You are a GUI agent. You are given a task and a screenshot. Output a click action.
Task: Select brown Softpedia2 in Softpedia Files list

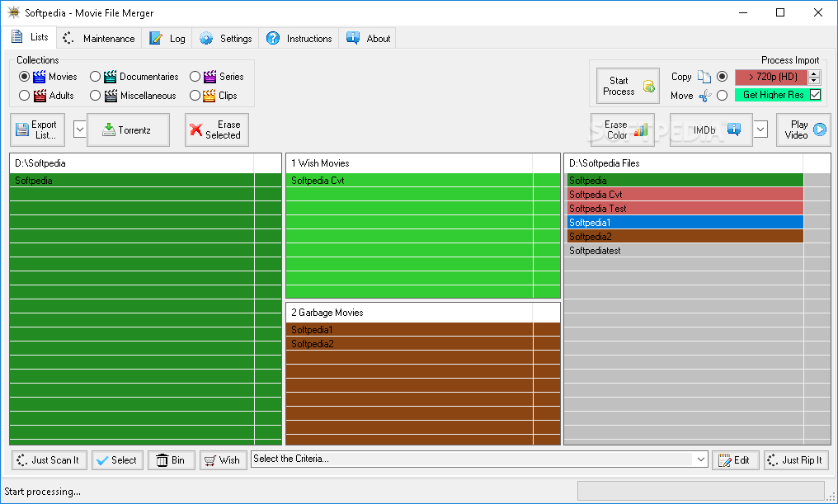pos(685,236)
